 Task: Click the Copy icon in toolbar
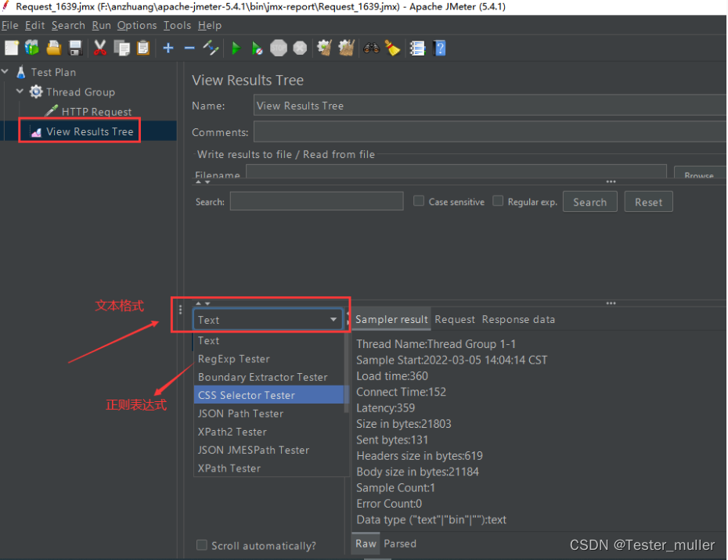pos(121,48)
